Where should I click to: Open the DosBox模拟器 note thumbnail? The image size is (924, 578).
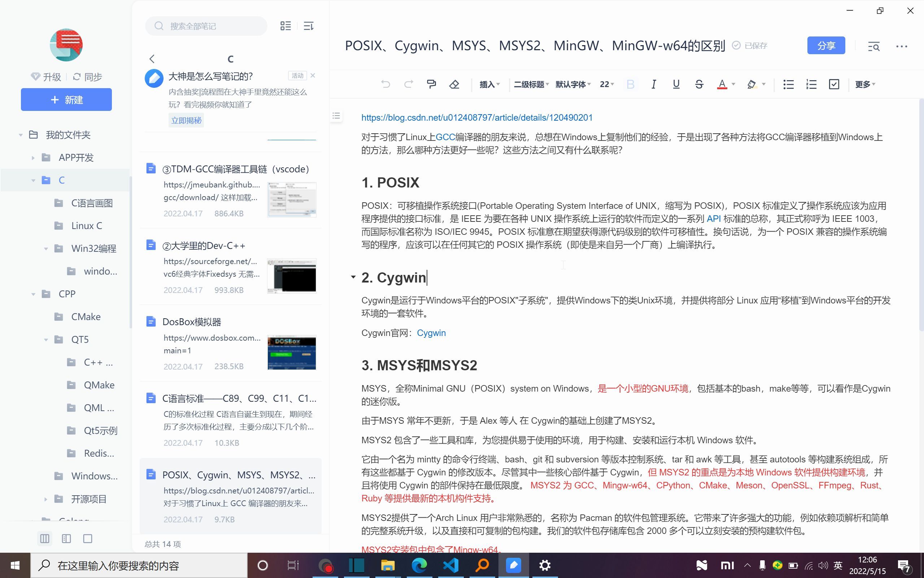292,353
